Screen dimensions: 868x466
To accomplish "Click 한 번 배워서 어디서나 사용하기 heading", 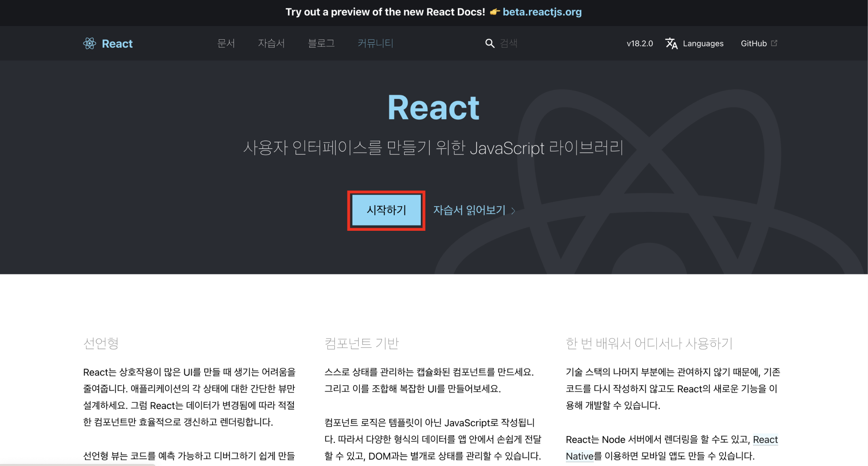I will coord(649,343).
